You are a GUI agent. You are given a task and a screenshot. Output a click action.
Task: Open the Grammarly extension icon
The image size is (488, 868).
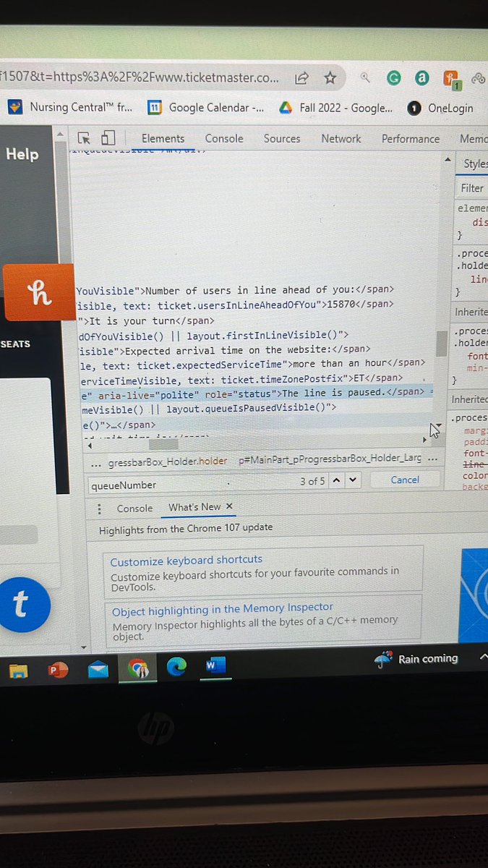pyautogui.click(x=393, y=78)
